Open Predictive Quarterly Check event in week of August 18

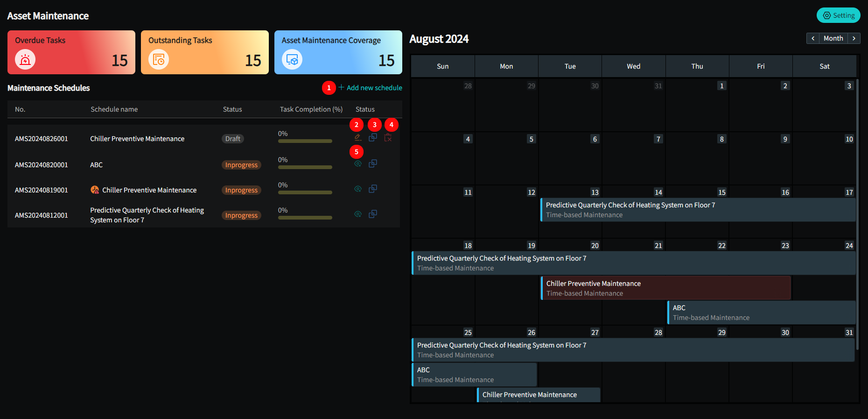tap(634, 263)
